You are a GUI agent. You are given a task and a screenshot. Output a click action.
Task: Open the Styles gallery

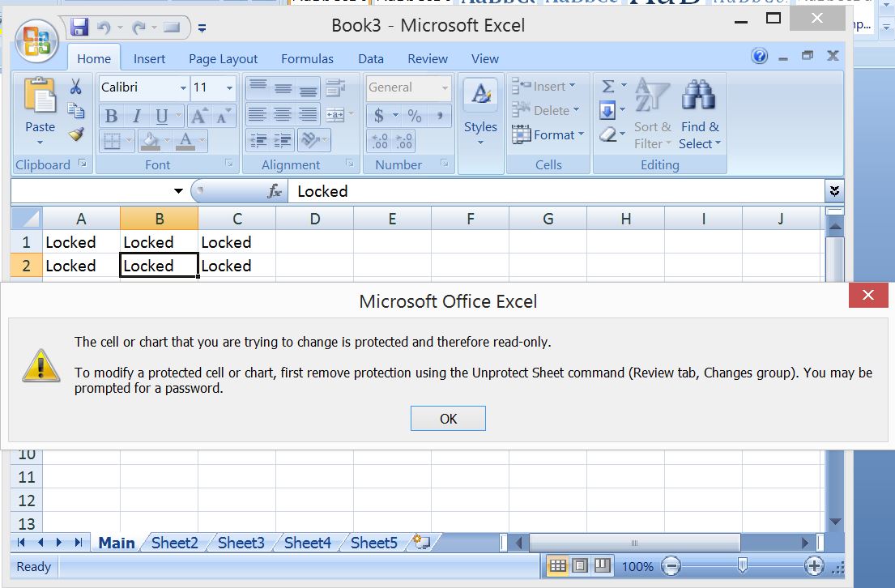point(480,112)
